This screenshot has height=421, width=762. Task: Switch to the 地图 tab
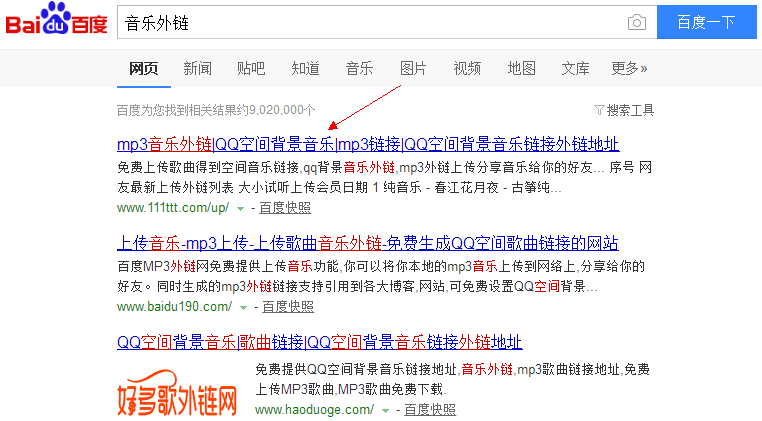pos(521,69)
